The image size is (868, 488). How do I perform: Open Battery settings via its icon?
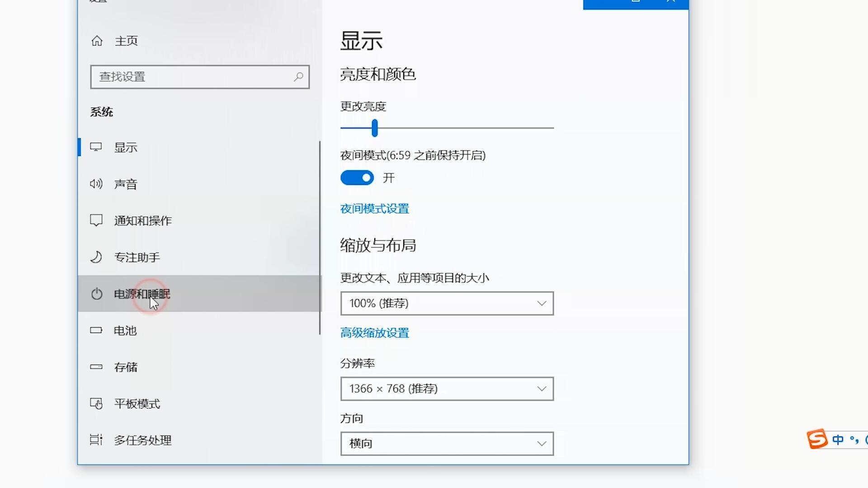(96, 330)
